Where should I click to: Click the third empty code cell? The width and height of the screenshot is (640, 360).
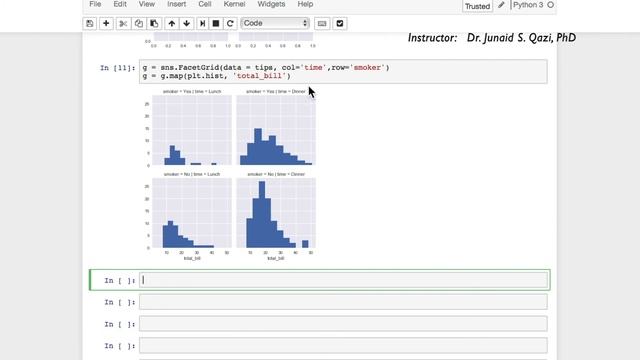(x=343, y=324)
